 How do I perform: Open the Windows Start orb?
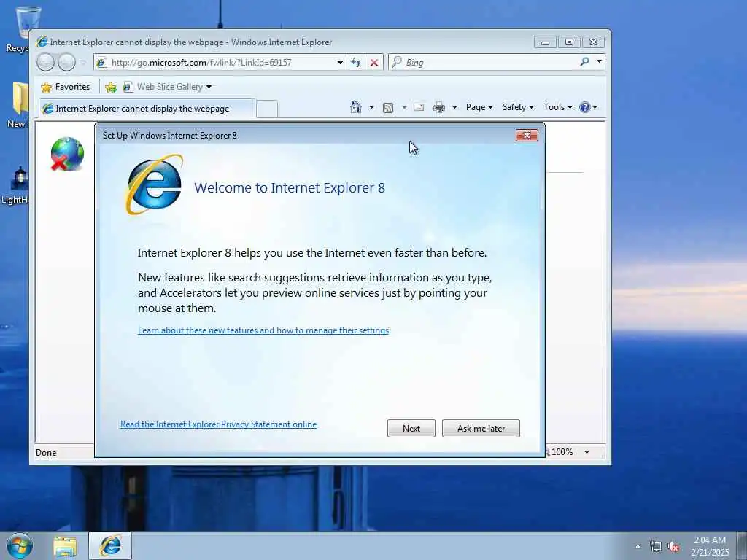20,545
